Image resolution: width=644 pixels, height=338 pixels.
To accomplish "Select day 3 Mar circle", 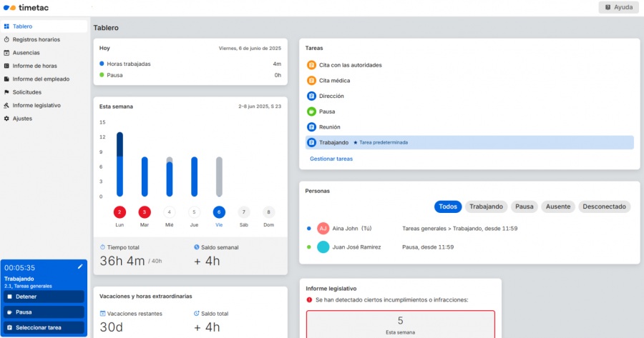I will tap(145, 212).
